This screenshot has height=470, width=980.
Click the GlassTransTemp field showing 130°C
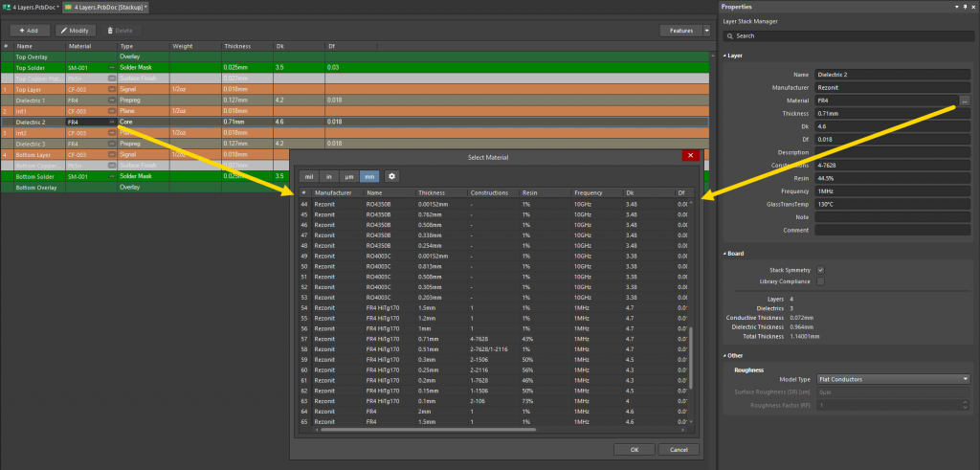[x=893, y=205]
